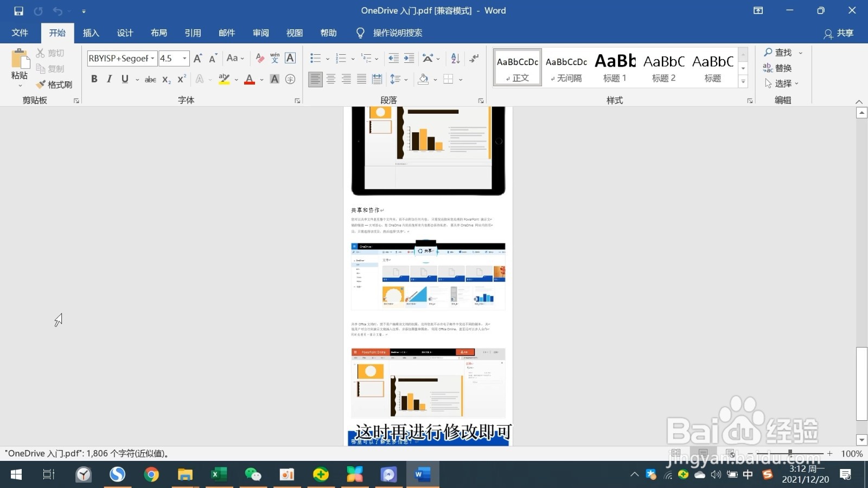The image size is (868, 488).
Task: Click the vertical scrollbar down arrow
Action: point(861,440)
